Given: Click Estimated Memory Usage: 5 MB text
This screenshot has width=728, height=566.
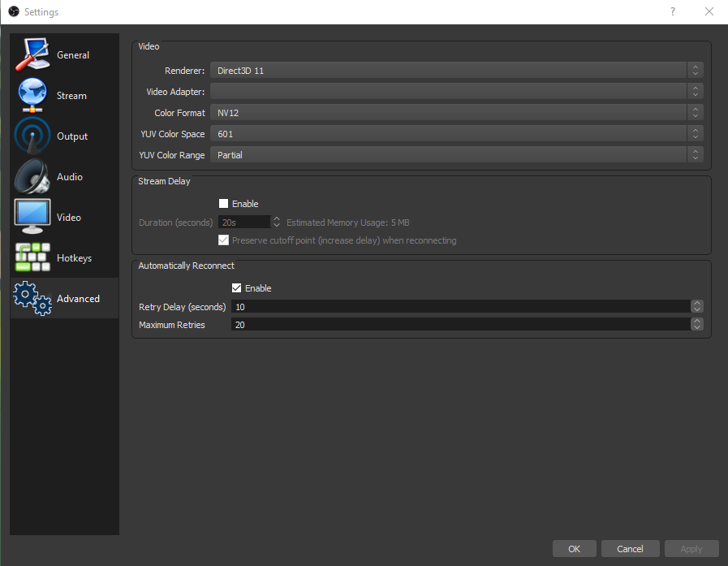Looking at the screenshot, I should 347,223.
